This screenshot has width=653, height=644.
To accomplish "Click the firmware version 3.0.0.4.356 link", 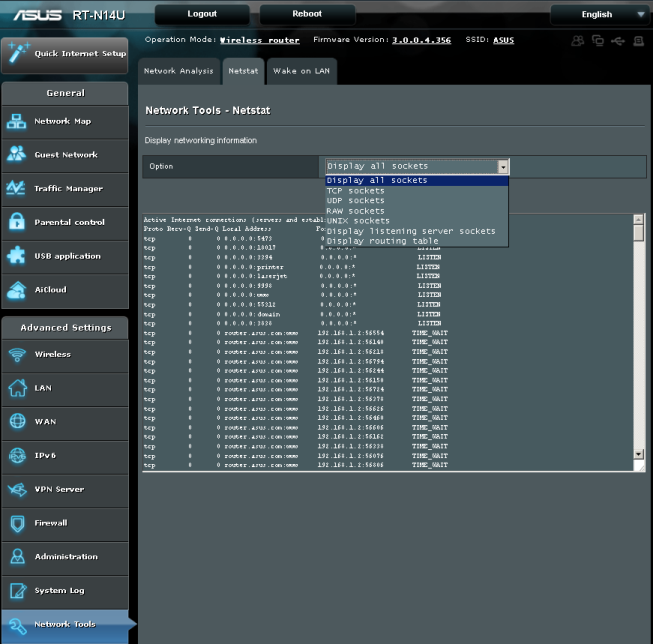I will (421, 40).
